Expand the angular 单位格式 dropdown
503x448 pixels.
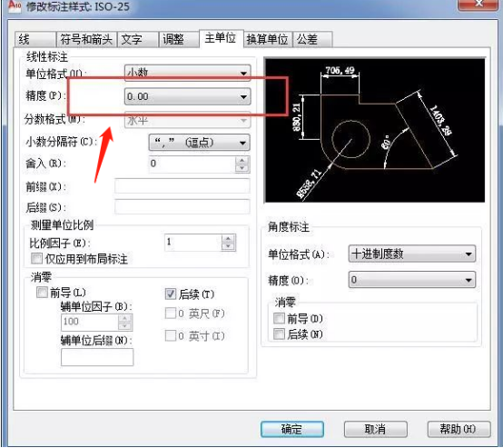(x=412, y=254)
